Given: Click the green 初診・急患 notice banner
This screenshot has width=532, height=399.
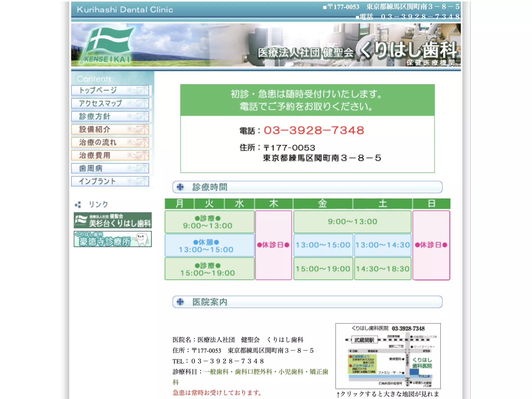Looking at the screenshot, I should point(307,100).
